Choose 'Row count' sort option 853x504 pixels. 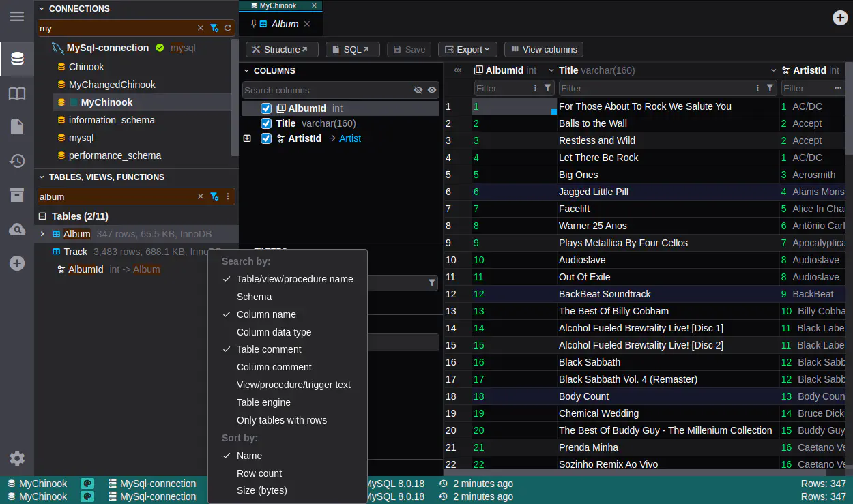coord(259,473)
